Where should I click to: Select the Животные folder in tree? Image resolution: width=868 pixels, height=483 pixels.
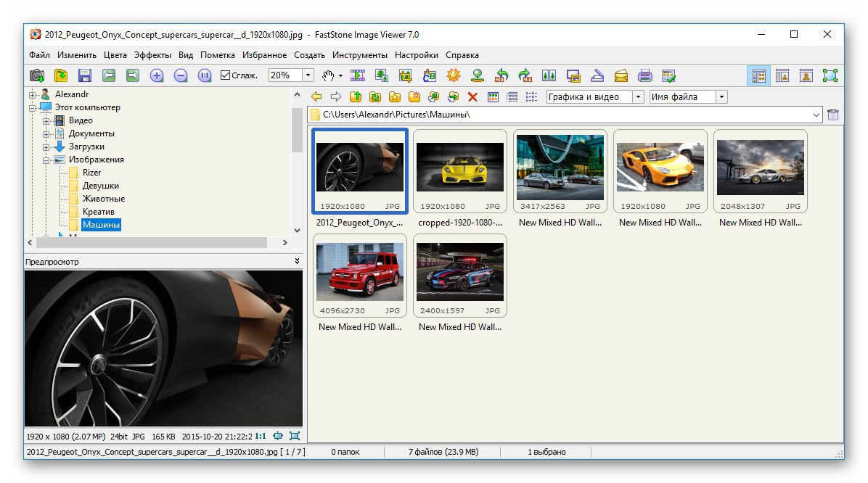103,199
